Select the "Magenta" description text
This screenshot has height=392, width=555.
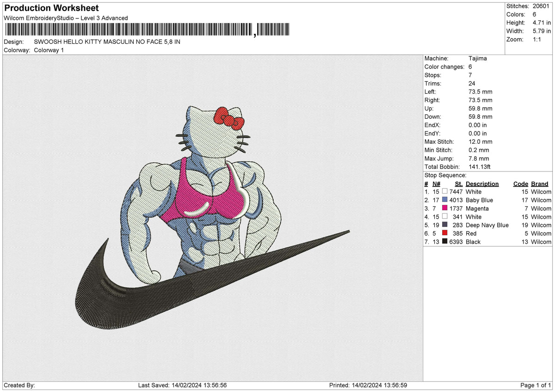[477, 208]
